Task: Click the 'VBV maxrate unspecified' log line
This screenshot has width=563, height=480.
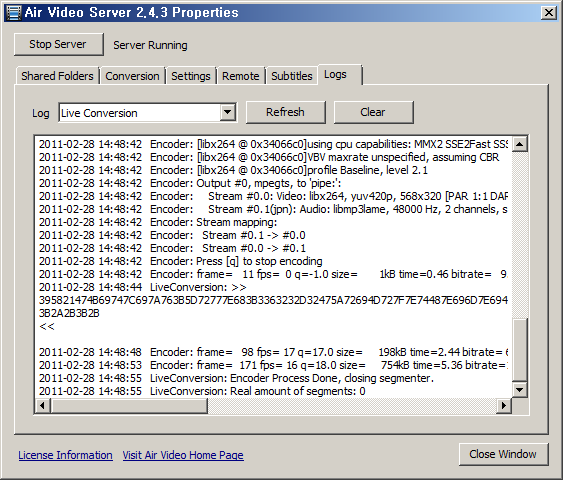Action: click(269, 157)
